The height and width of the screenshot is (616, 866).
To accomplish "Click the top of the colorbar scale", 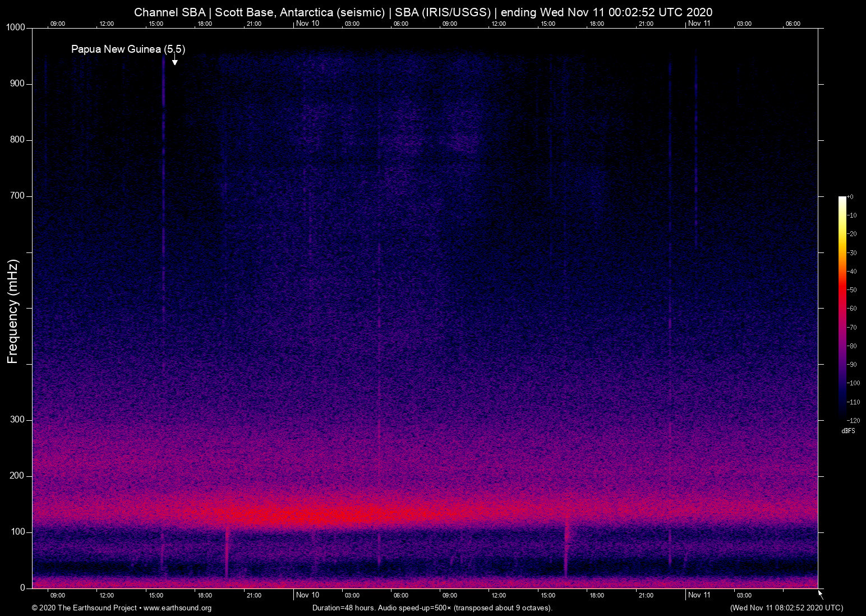I will [841, 199].
